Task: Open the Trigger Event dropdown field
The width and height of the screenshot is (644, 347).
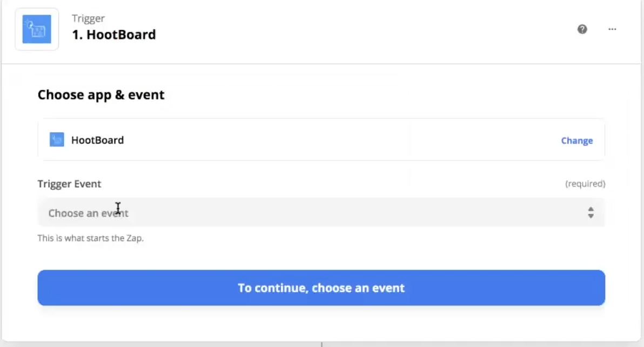Action: (x=321, y=213)
